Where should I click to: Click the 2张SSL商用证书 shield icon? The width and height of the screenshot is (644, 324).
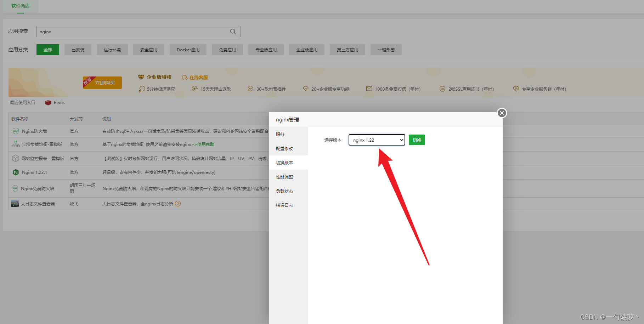pos(442,89)
